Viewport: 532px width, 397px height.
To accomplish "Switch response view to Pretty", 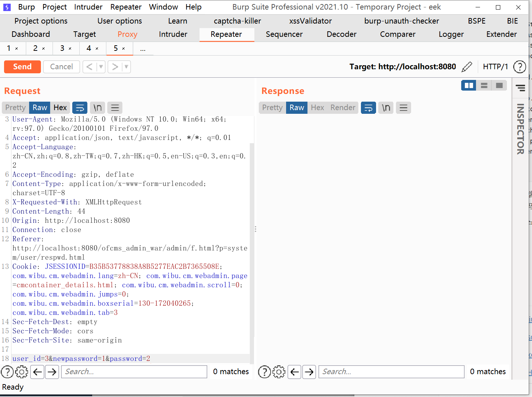I will click(272, 108).
